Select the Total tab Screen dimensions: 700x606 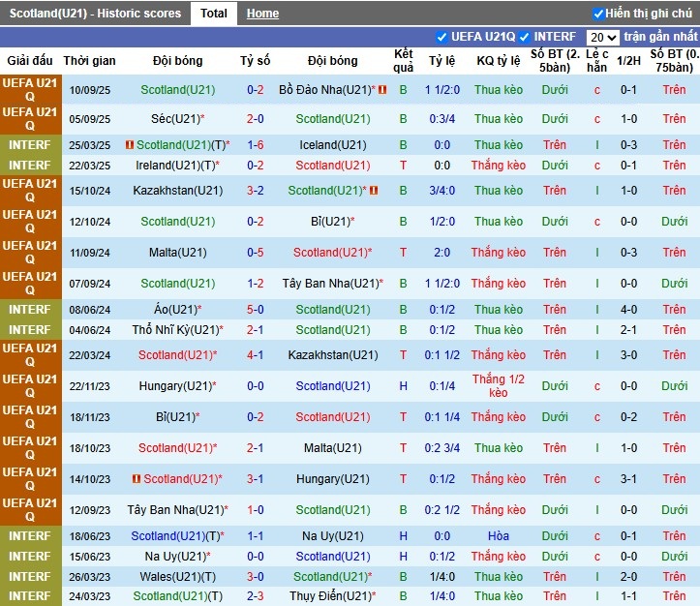tap(214, 14)
